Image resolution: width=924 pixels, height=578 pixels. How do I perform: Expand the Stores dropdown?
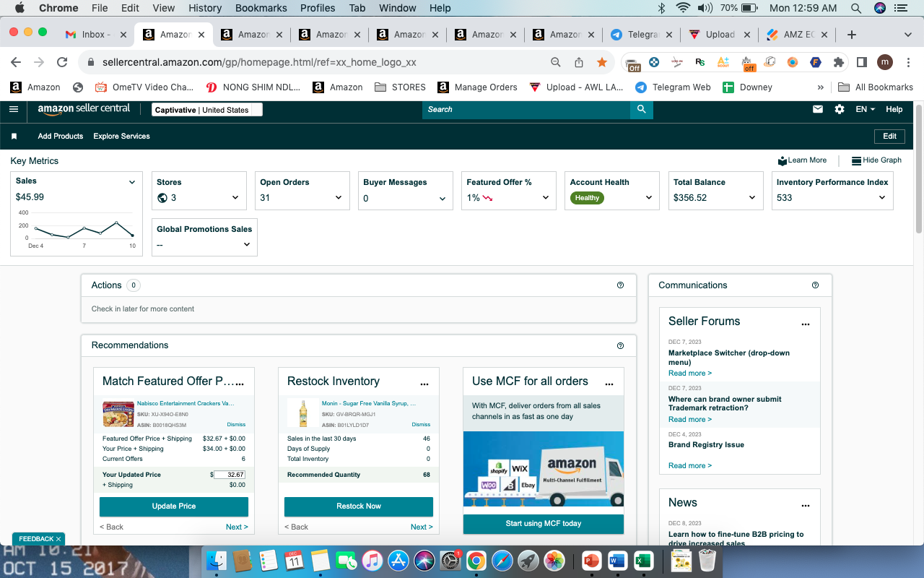point(235,198)
